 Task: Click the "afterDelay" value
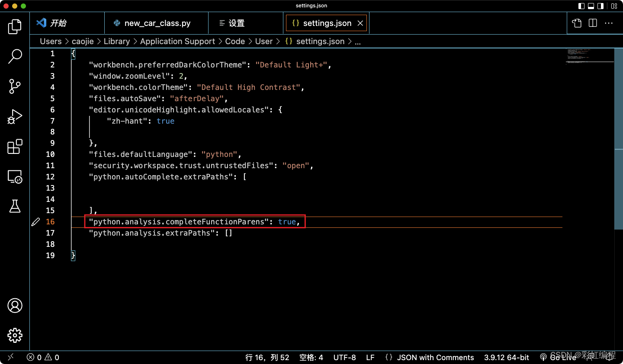click(x=197, y=99)
